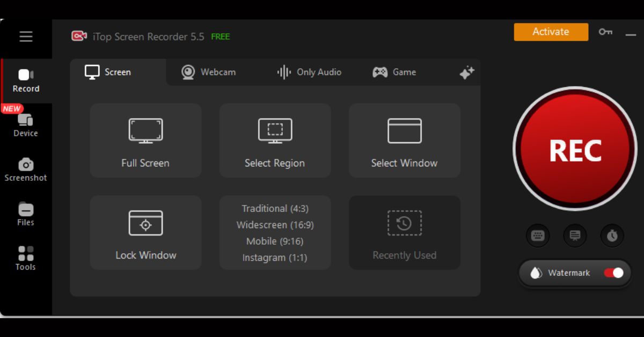Select Instagram (1:1) aspect ratio

click(275, 258)
